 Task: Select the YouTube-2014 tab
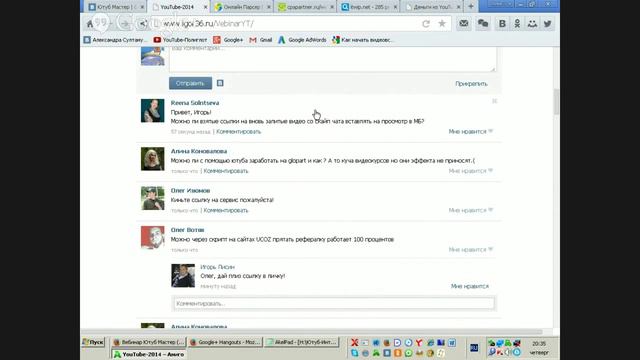click(179, 7)
